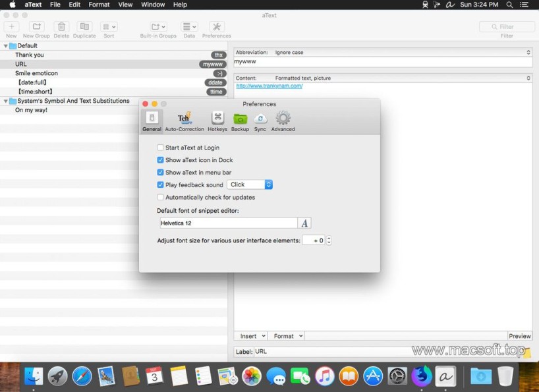Adjust the interface font size stepper
The image size is (539, 392).
(x=329, y=240)
